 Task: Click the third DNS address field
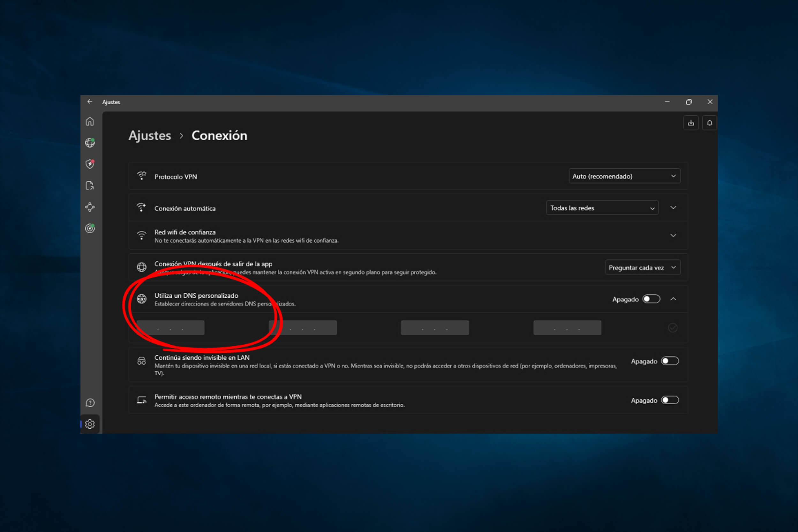(435, 328)
